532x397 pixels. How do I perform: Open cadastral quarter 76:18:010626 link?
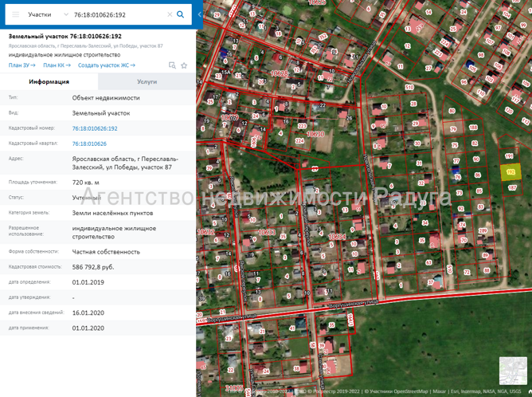89,143
